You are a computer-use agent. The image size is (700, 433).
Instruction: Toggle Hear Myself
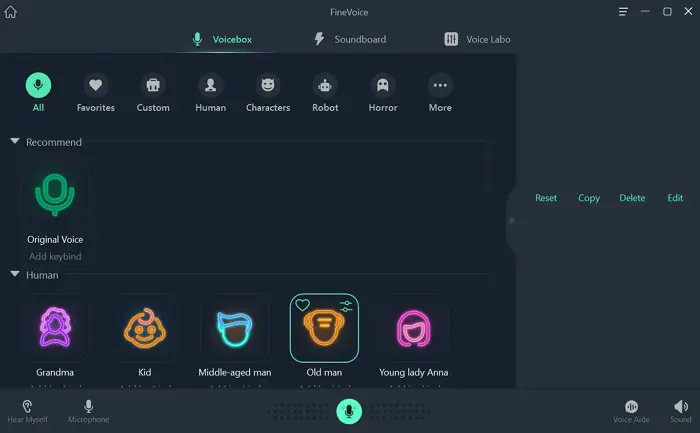(x=27, y=411)
